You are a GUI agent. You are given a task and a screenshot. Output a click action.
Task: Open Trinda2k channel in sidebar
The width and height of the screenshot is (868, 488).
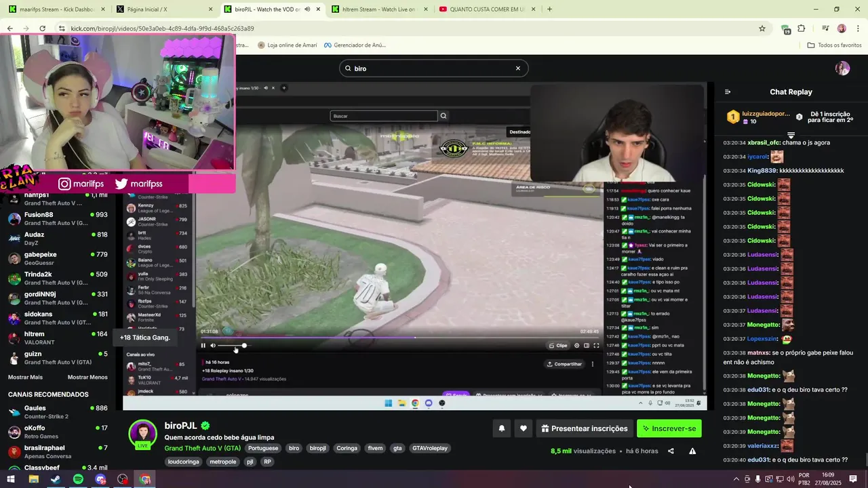pos(57,279)
